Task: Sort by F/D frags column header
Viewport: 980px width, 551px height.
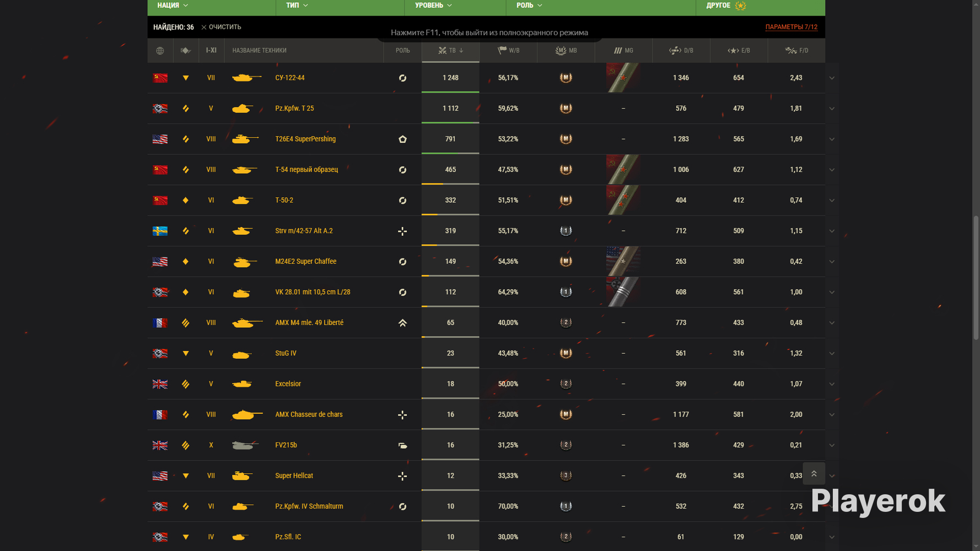Action: (796, 51)
